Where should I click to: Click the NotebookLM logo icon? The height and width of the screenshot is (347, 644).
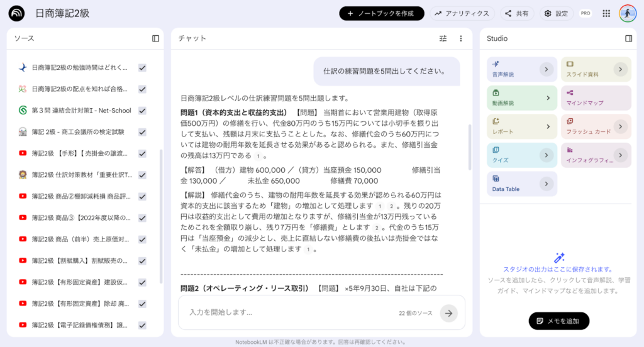click(16, 14)
